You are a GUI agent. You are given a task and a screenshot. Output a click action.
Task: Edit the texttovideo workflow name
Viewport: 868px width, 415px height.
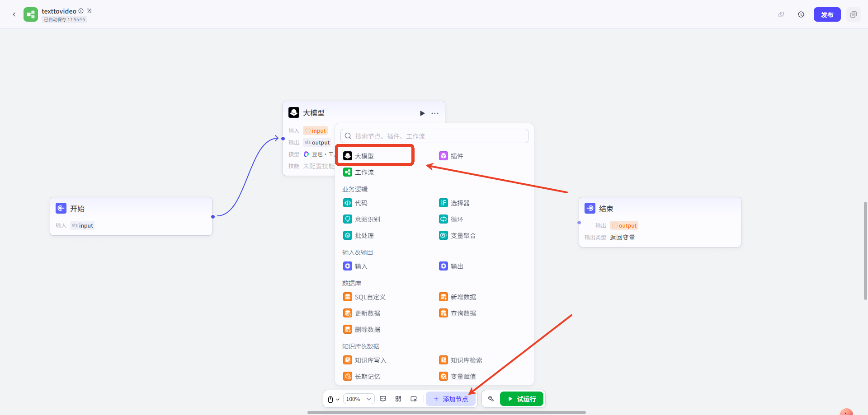pyautogui.click(x=89, y=11)
